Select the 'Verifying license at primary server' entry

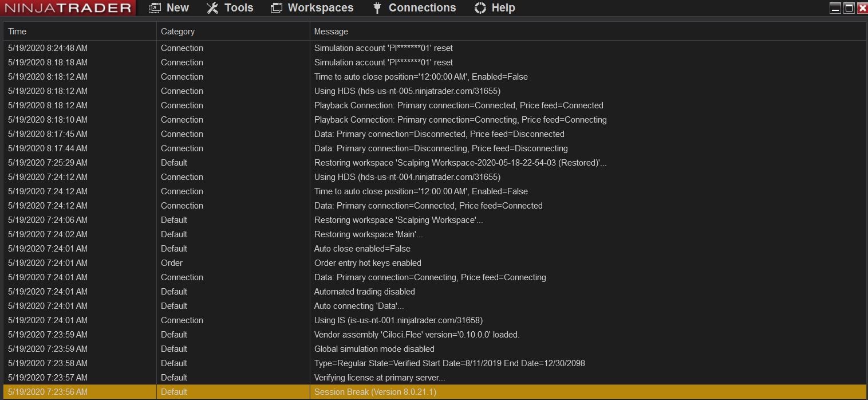[379, 378]
